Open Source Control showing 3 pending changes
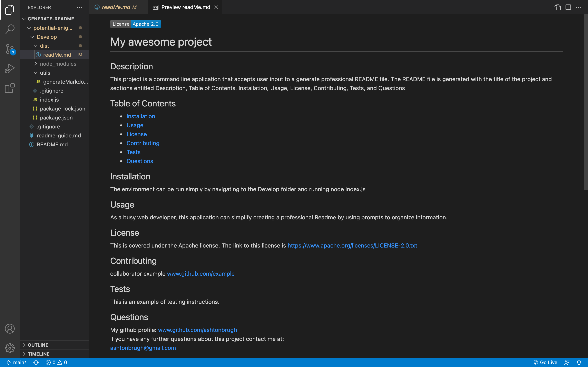Image resolution: width=588 pixels, height=367 pixels. point(9,49)
